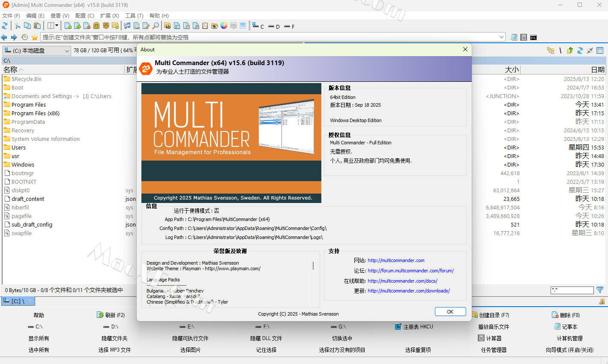Screen dimensions: 608x364
Task: Open the 查看 (V) menu
Action: 60,15
